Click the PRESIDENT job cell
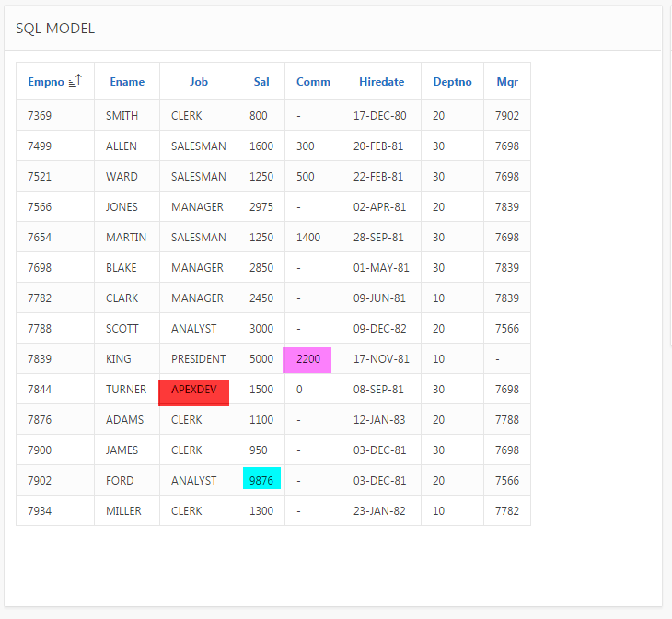The image size is (672, 619). [199, 359]
